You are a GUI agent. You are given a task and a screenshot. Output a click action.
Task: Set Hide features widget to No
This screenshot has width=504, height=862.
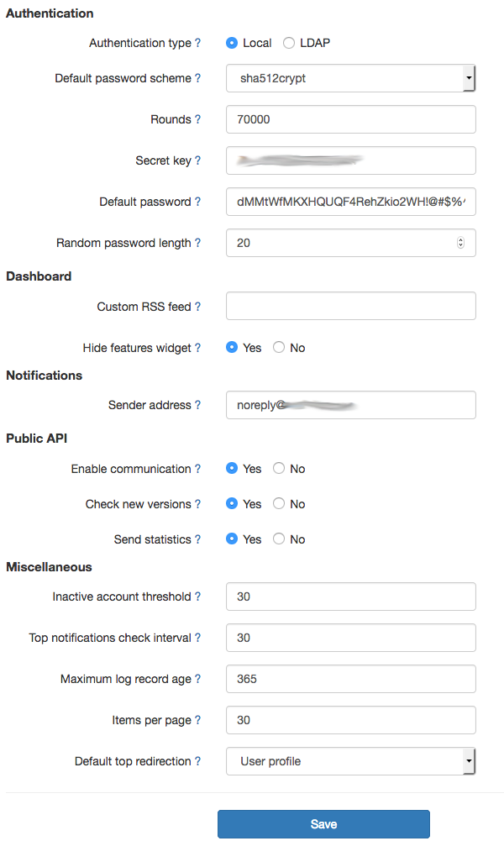point(278,348)
